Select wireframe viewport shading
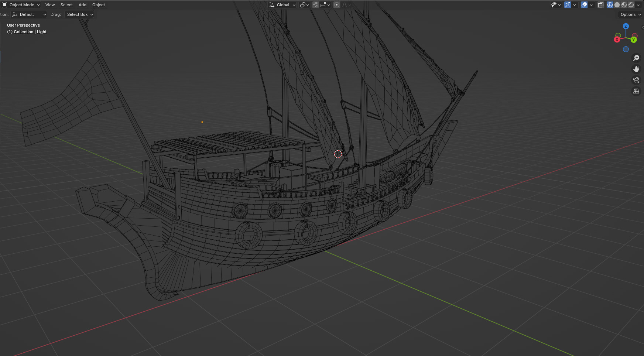 point(610,5)
